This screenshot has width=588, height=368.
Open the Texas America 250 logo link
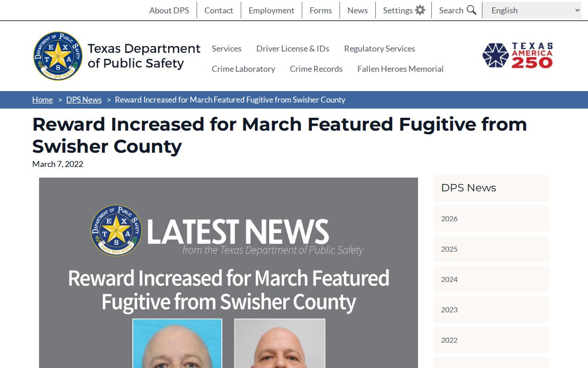pyautogui.click(x=518, y=56)
